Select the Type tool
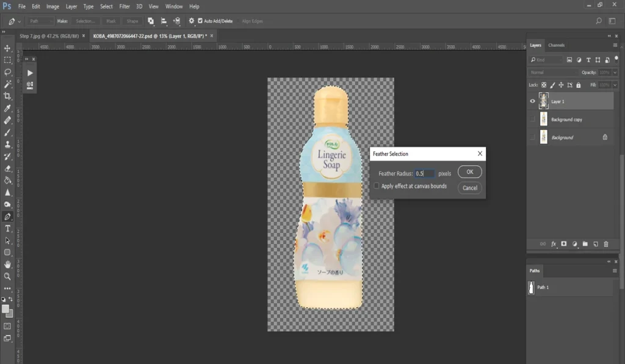Screen dimensions: 625x364 tap(7, 229)
